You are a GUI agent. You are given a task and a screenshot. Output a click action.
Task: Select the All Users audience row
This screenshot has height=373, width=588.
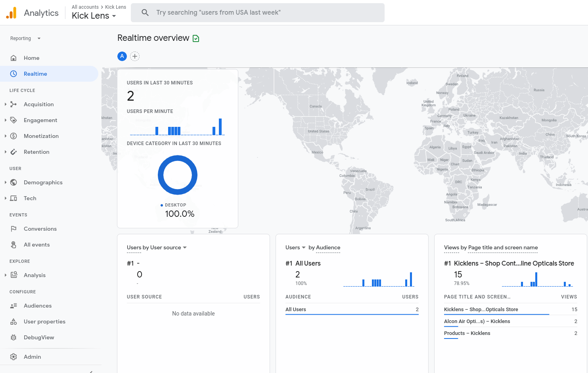[x=352, y=310]
